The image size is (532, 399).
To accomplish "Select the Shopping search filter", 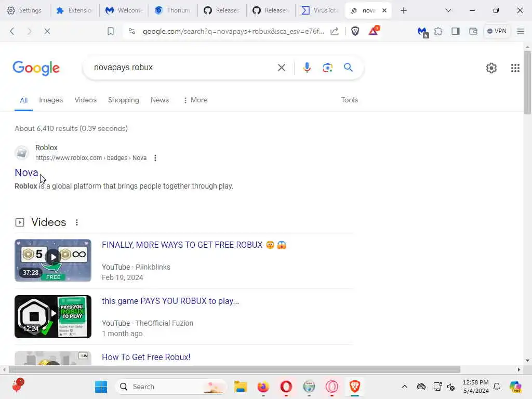I will coord(124,100).
